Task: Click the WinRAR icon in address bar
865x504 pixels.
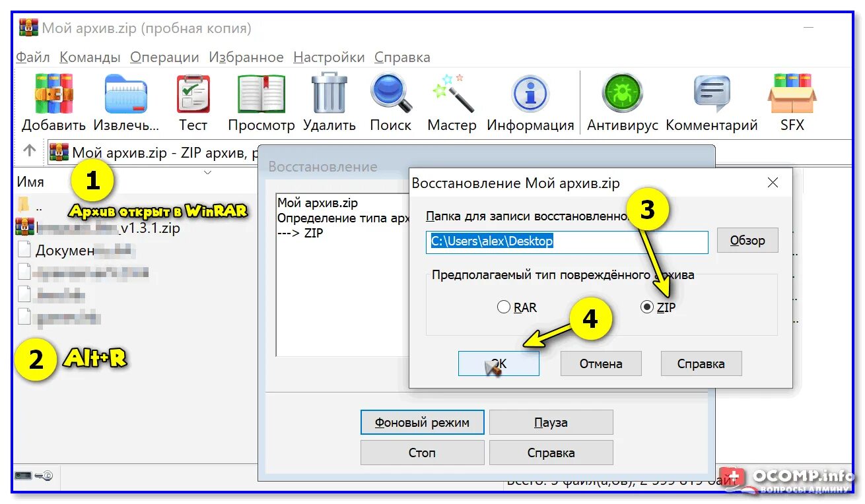Action: click(59, 152)
